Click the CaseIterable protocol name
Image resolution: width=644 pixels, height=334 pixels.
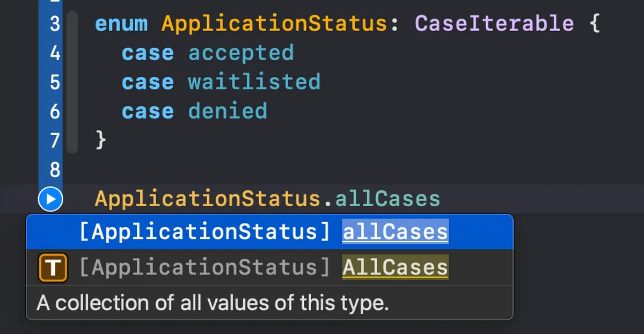click(494, 23)
